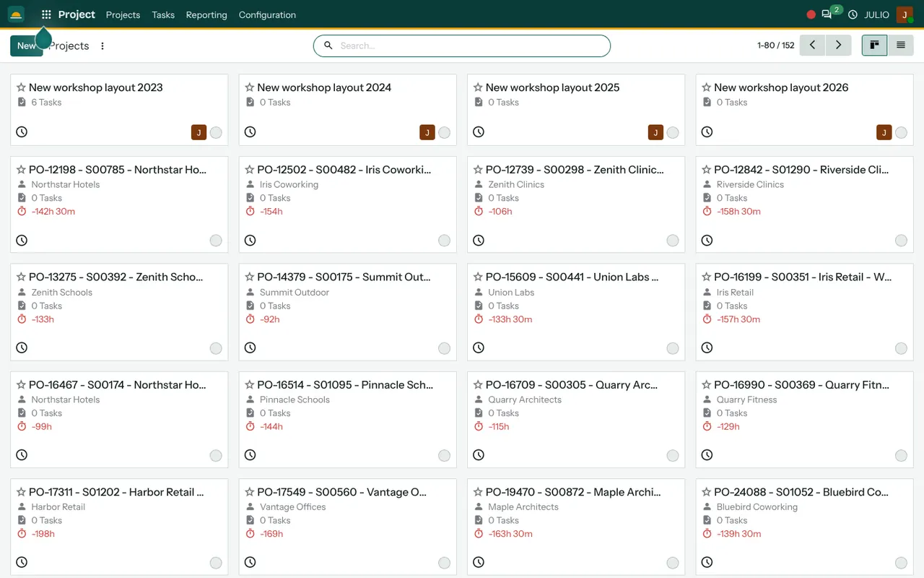Screen dimensions: 924x578
Task: Click the JULIO user avatar
Action: tap(905, 14)
